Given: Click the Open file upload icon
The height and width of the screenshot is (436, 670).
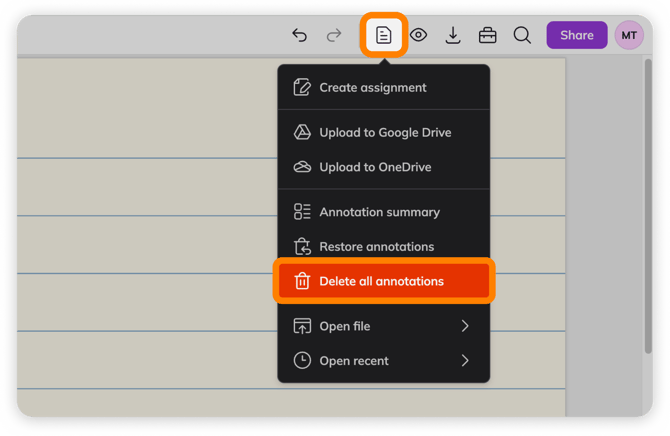Looking at the screenshot, I should (302, 326).
